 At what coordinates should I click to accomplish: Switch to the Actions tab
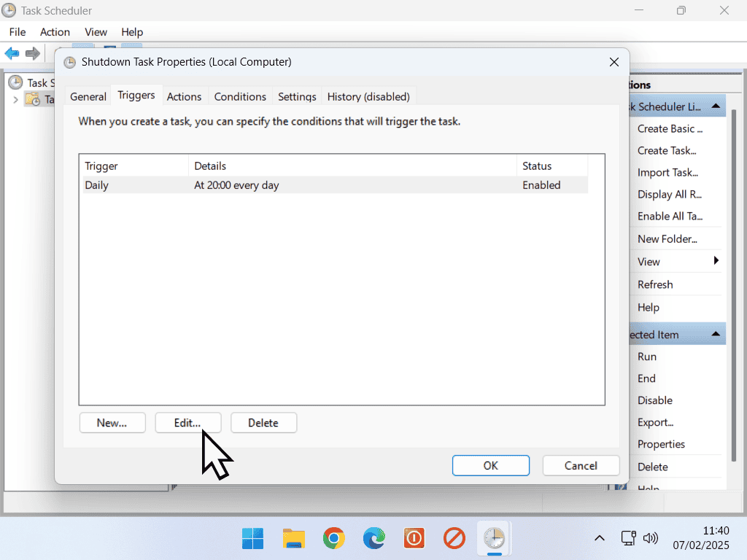(x=184, y=96)
